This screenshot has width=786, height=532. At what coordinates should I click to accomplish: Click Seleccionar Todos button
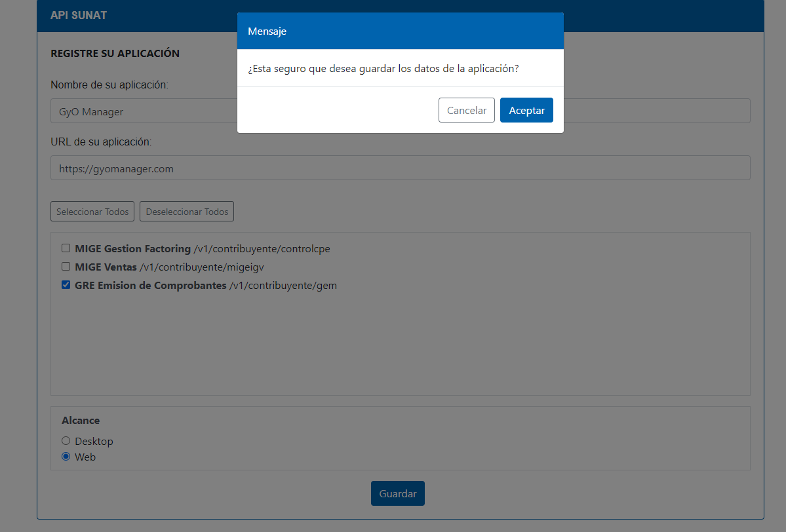pyautogui.click(x=92, y=212)
